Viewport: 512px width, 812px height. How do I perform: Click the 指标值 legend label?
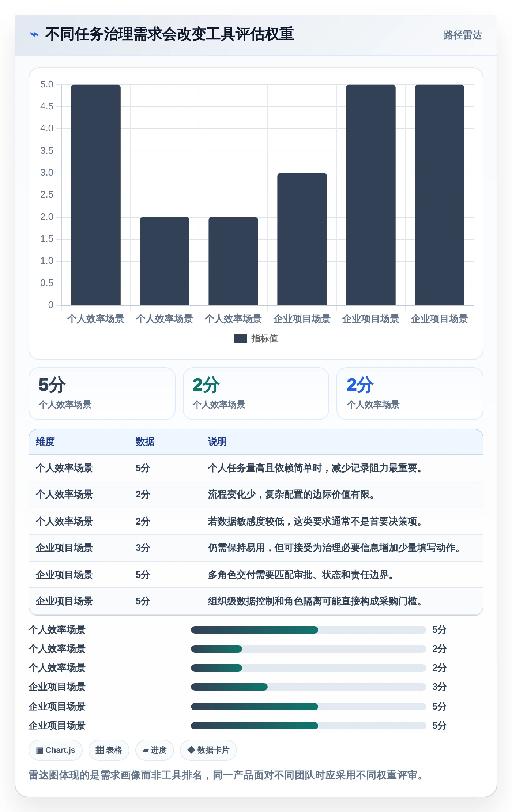[265, 339]
